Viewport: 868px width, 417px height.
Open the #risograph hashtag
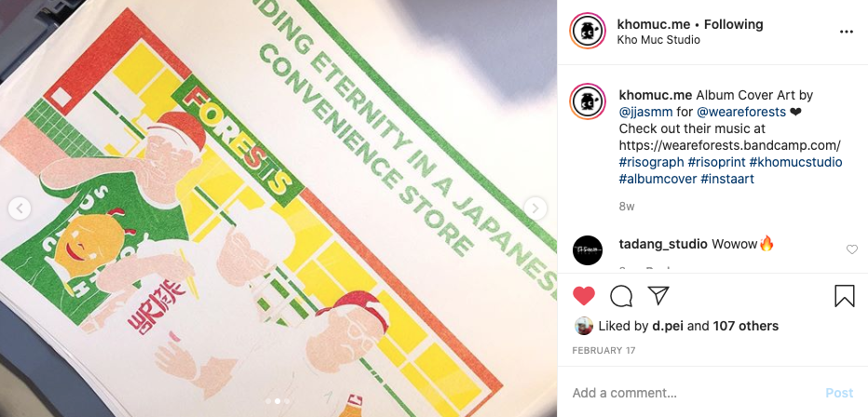point(651,162)
